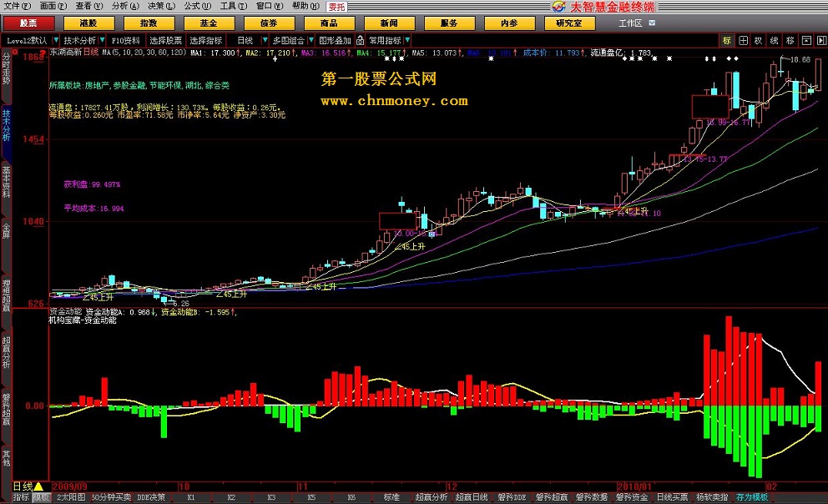The height and width of the screenshot is (504, 828).
Task: Click the 18.68 high price label
Action: (800, 59)
